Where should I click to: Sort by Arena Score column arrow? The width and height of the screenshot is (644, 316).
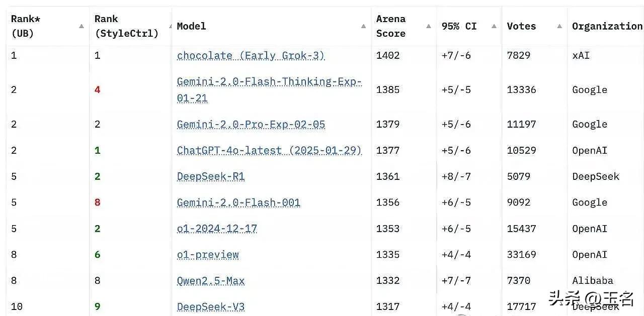point(429,26)
